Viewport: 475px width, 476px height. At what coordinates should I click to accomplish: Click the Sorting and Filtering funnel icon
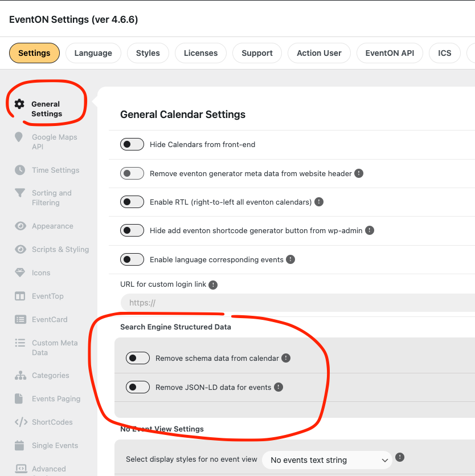[x=20, y=193]
